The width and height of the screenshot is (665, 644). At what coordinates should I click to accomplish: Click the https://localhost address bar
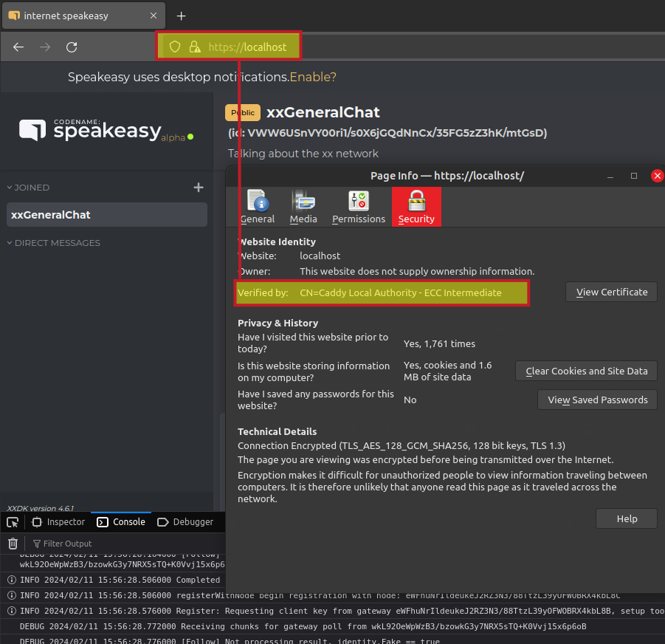click(x=247, y=47)
